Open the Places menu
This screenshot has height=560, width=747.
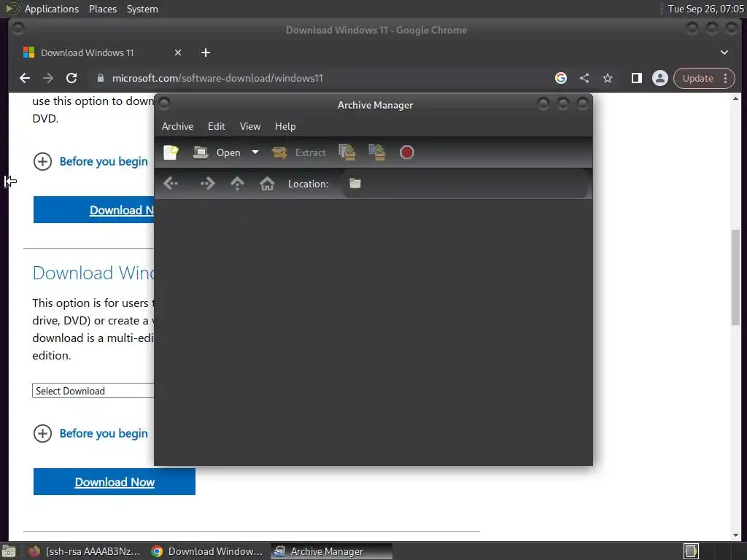tap(103, 9)
